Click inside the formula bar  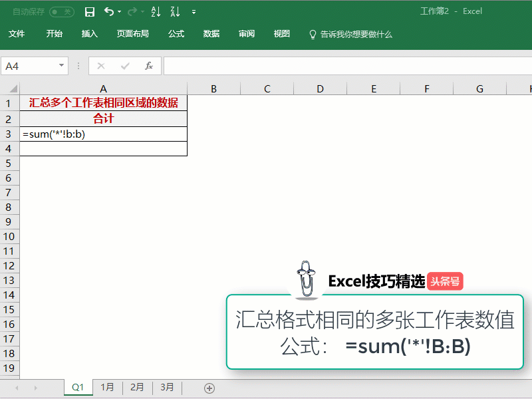[348, 66]
